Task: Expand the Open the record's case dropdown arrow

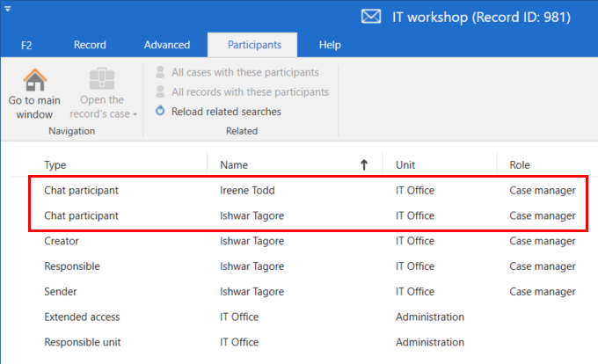Action: coord(135,114)
